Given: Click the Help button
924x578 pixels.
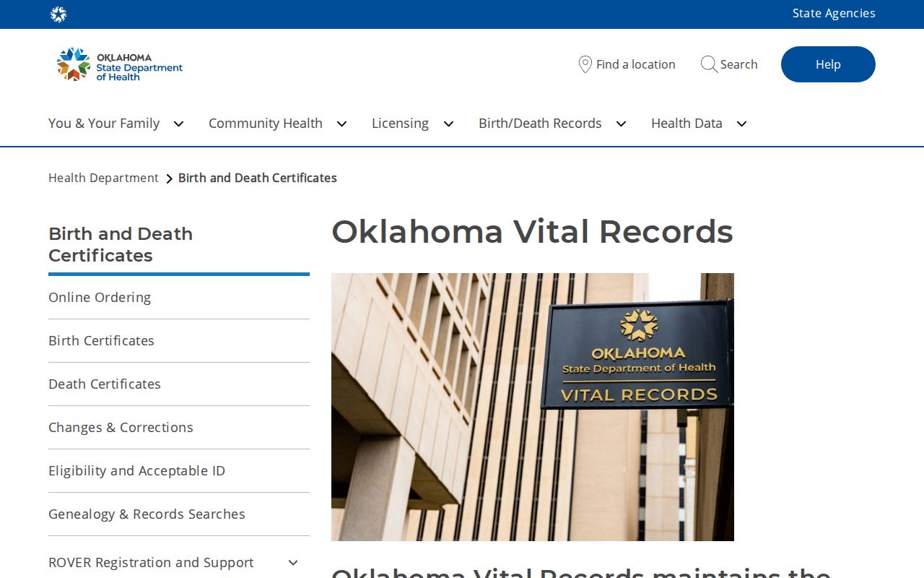Looking at the screenshot, I should pyautogui.click(x=828, y=64).
